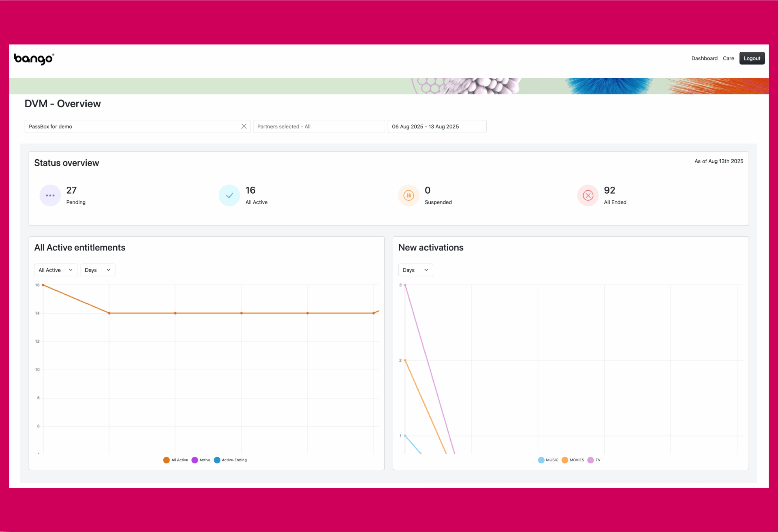Click the purple Pending status icon
The width and height of the screenshot is (778, 532).
pyautogui.click(x=50, y=195)
